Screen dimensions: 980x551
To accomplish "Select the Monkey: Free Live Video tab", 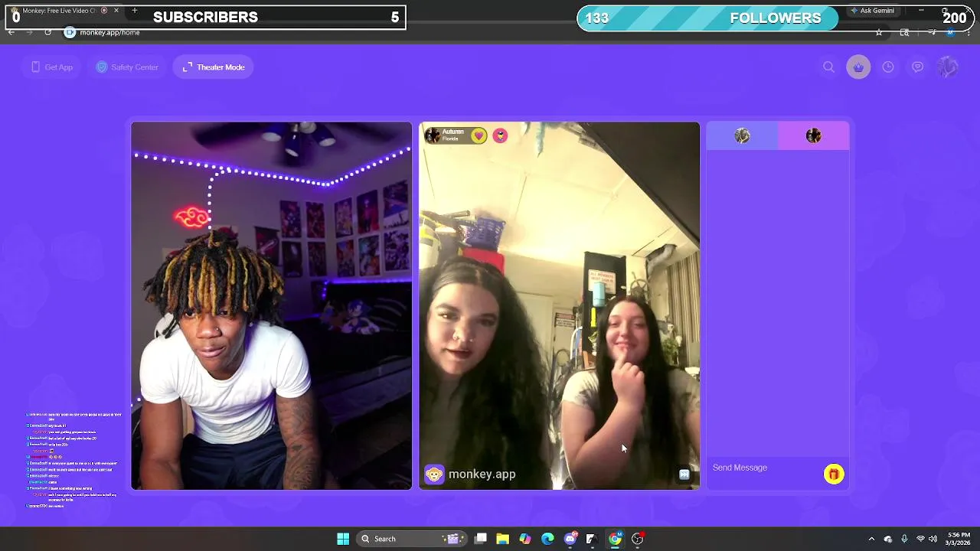I will 65,11.
